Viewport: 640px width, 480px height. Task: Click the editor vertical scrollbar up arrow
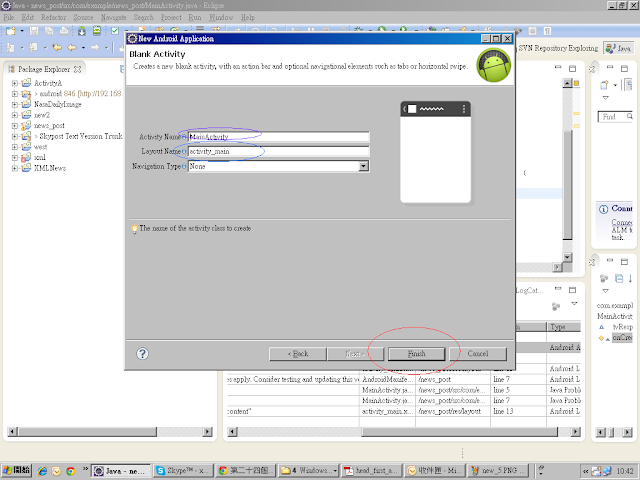tap(567, 83)
